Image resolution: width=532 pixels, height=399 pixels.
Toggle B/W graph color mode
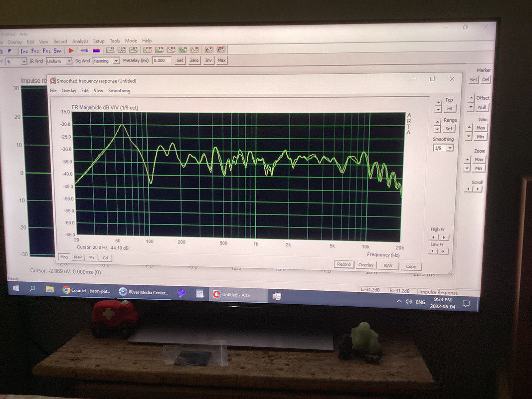pos(388,266)
